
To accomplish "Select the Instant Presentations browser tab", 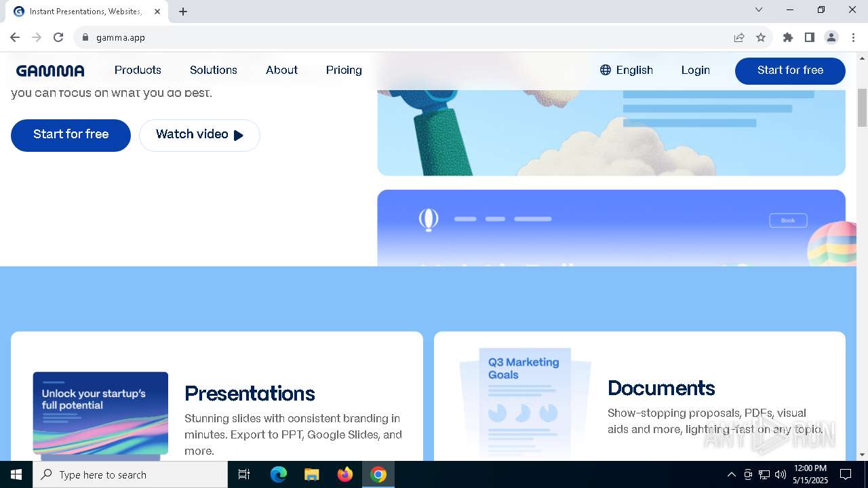I will coord(88,12).
